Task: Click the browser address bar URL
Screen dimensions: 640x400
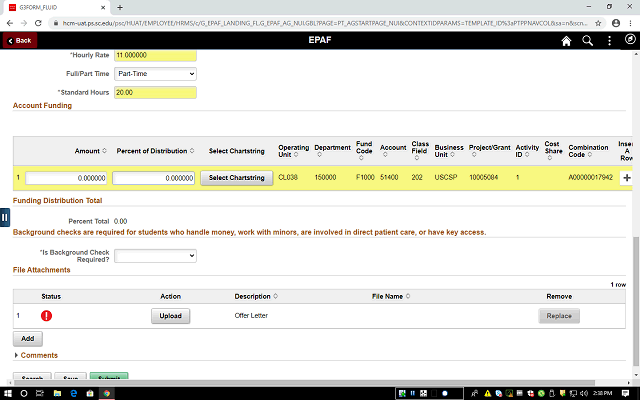Action: click(324, 23)
